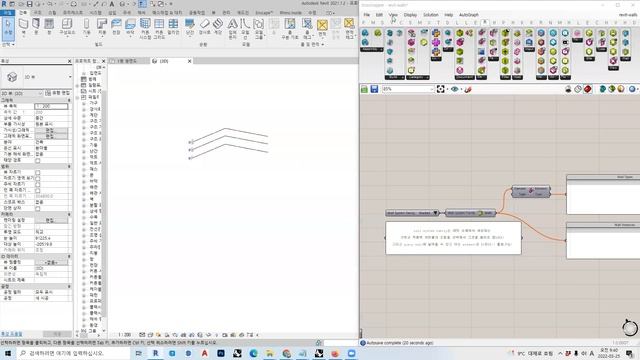Viewport: 640px width, 360px height.
Task: Select the Curtain Grid tool
Action: [159, 29]
